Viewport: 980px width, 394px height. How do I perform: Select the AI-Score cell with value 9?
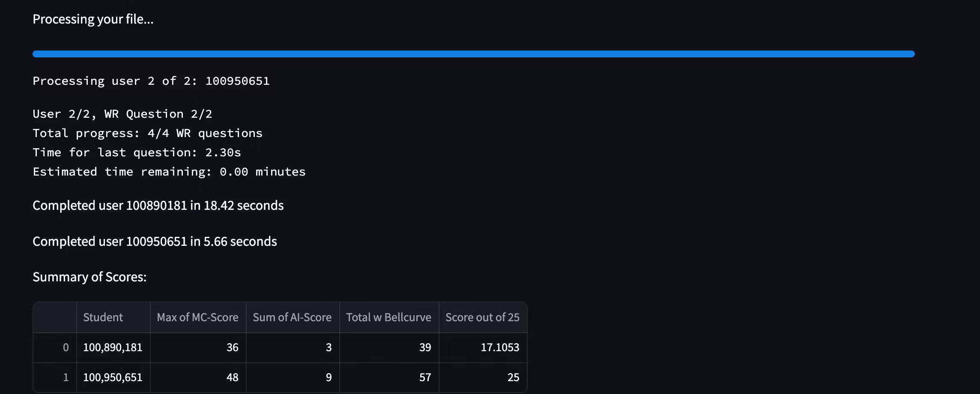293,377
